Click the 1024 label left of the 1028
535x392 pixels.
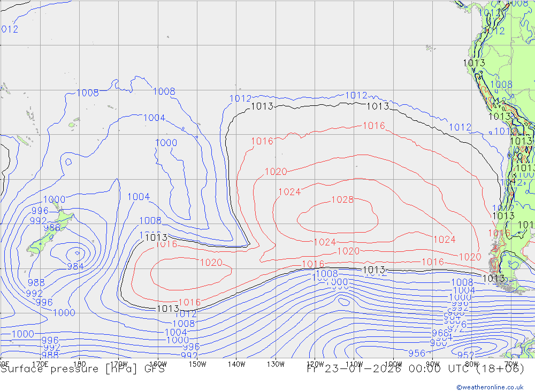[289, 192]
